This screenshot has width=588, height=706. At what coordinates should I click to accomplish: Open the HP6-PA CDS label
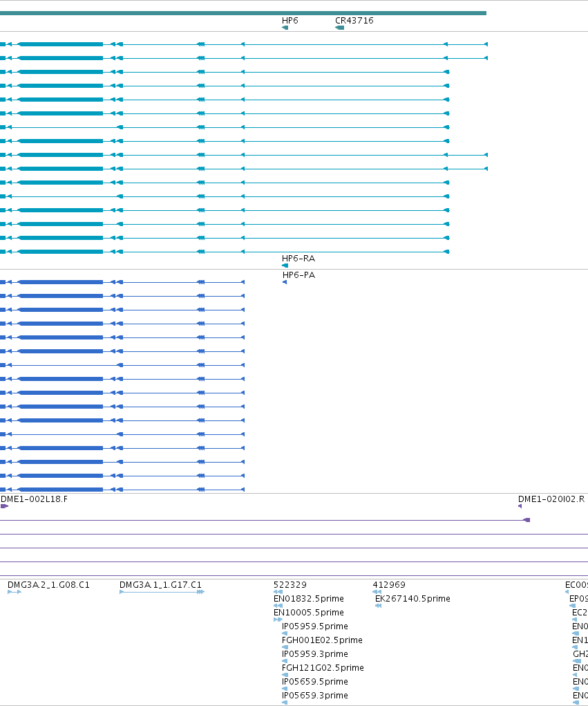click(x=298, y=275)
